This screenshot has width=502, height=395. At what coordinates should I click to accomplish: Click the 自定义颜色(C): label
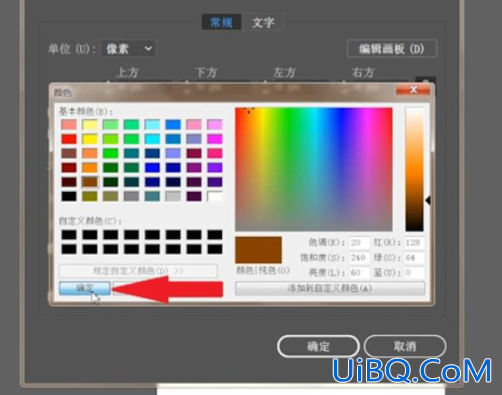point(90,221)
